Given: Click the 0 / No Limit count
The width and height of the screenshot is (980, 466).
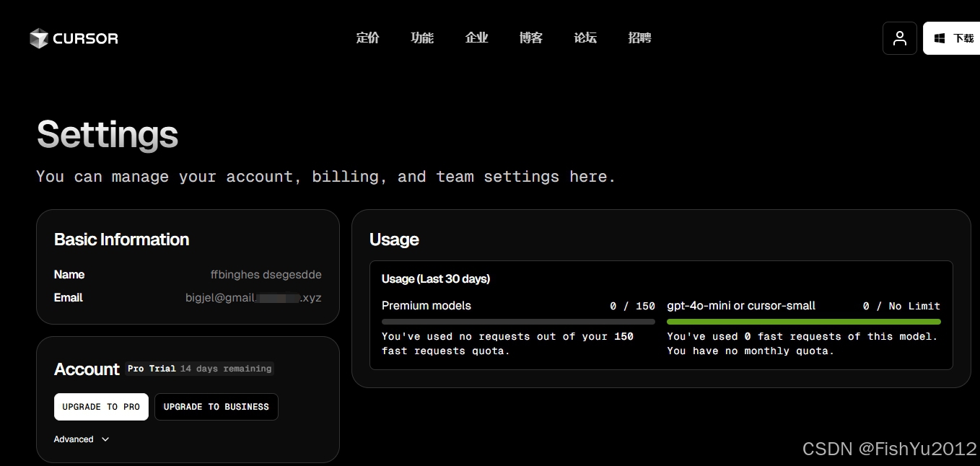Looking at the screenshot, I should [x=902, y=306].
